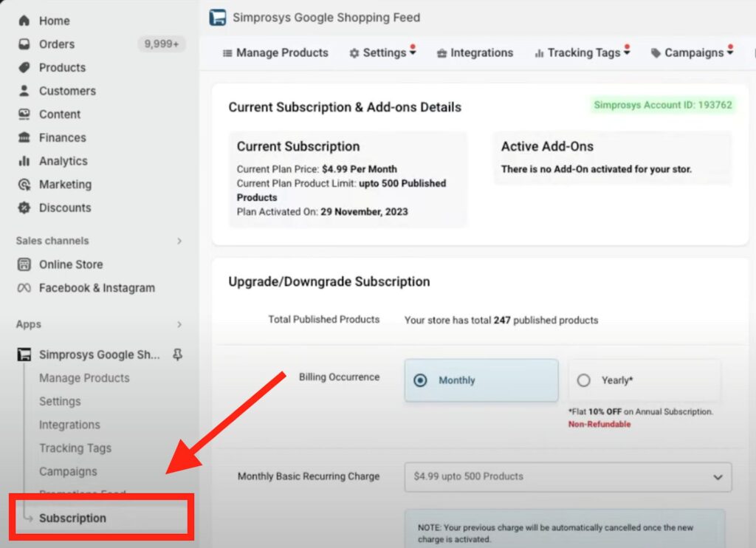This screenshot has height=548, width=756.
Task: Open Orders in the sidebar
Action: click(57, 44)
